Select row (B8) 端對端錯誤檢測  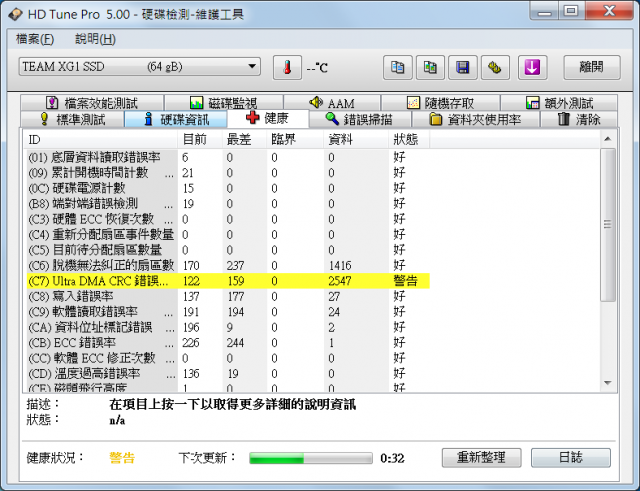pos(228,204)
